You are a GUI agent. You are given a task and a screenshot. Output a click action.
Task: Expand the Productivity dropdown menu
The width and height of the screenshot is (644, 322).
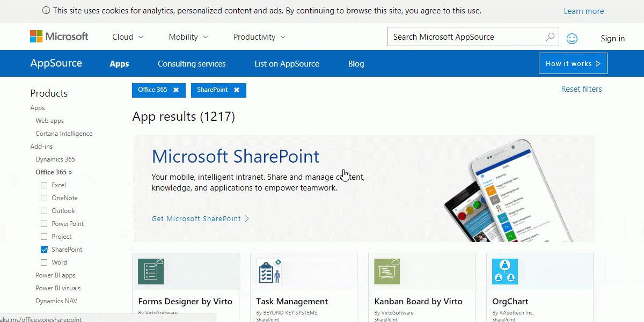[x=259, y=37]
